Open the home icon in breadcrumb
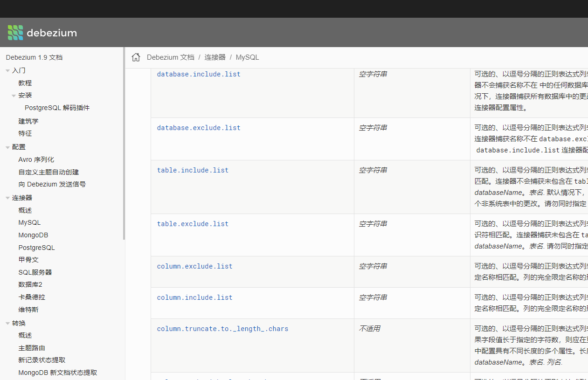Screen dimensions: 588x380 [x=136, y=57]
